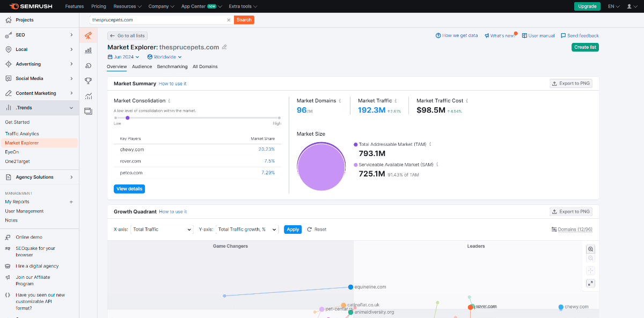Screen dimensions: 644x318
Task: Zoom out on the Growth Quadrant chart
Action: [590, 258]
